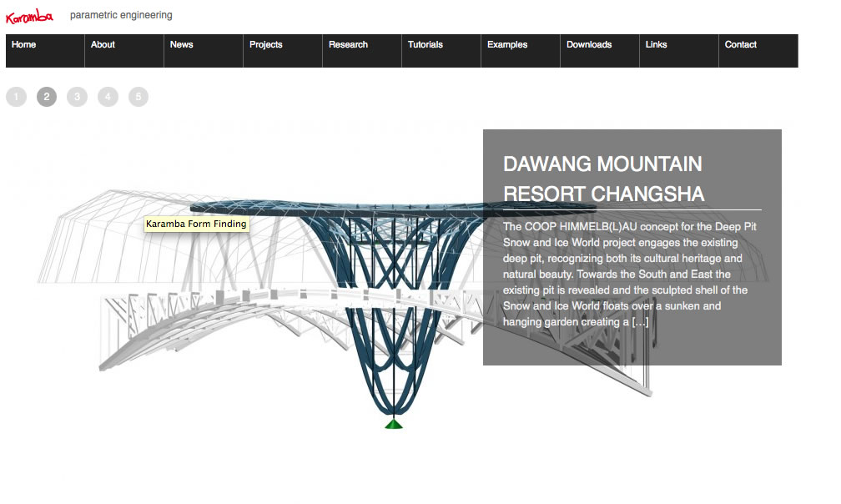Click the Karamba logo
The height and width of the screenshot is (504, 841).
pos(29,16)
